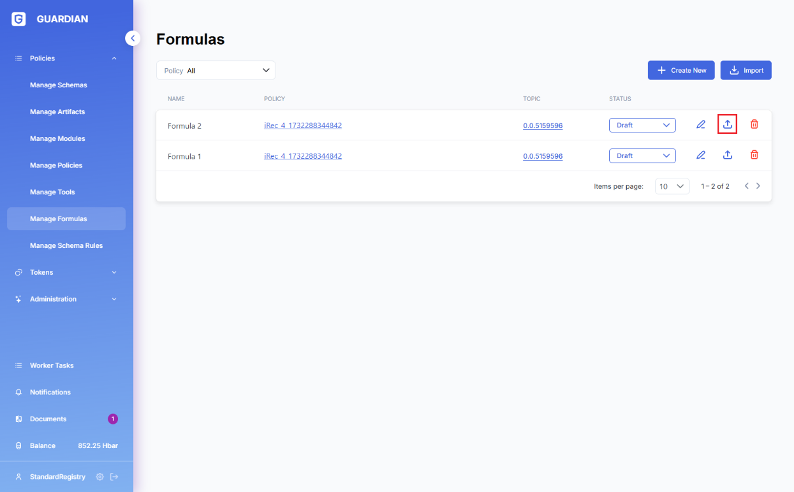Viewport: 794px width, 492px height.
Task: Click the Import button
Action: (746, 70)
